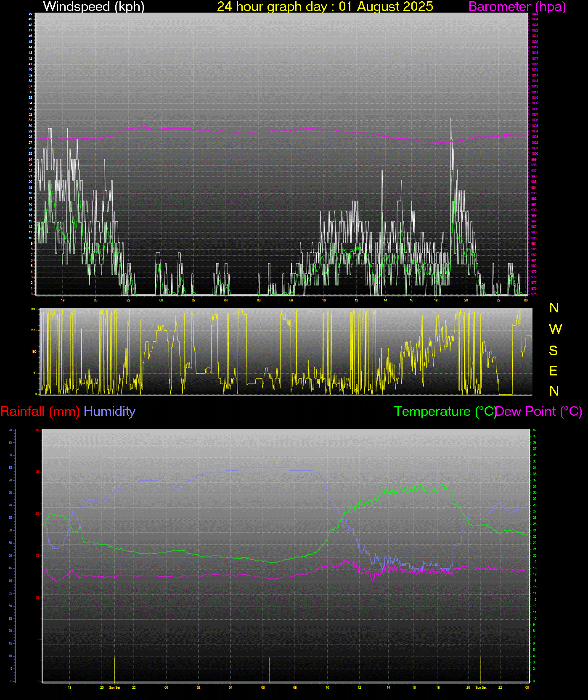Viewport: 588px width, 700px height.
Task: Click the right Sun Set marker text
Action: point(481,687)
